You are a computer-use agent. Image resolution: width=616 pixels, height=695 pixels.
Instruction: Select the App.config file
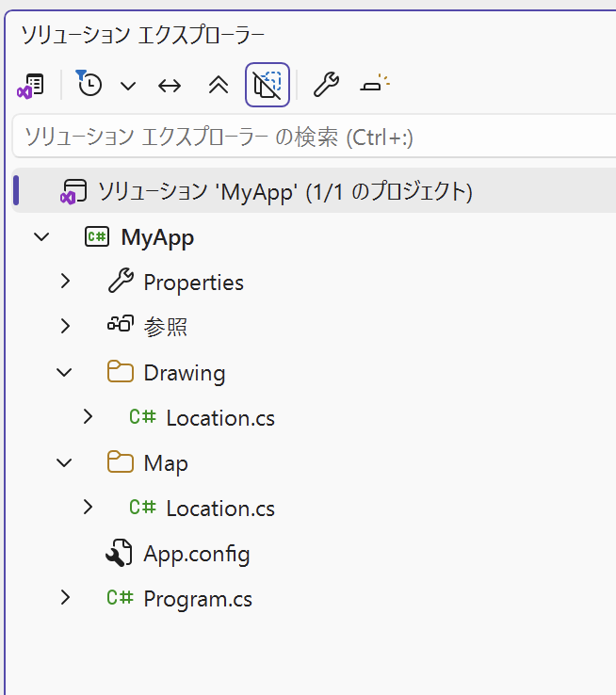(x=197, y=555)
